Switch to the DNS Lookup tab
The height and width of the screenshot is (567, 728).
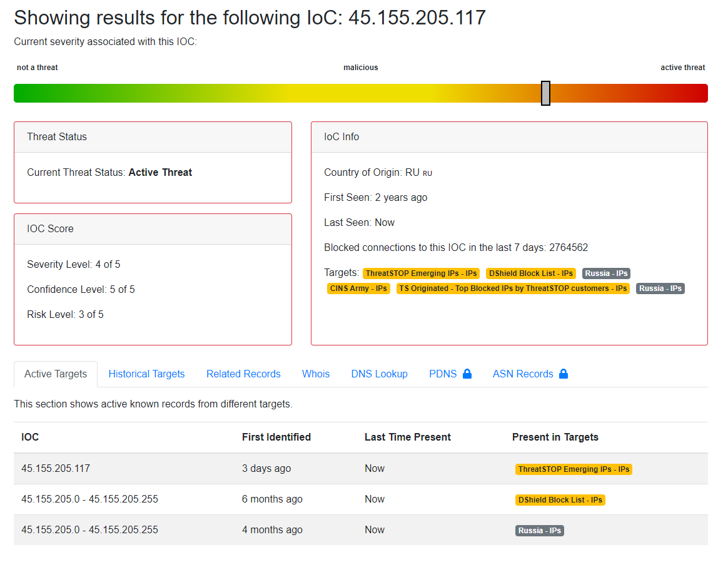point(379,373)
